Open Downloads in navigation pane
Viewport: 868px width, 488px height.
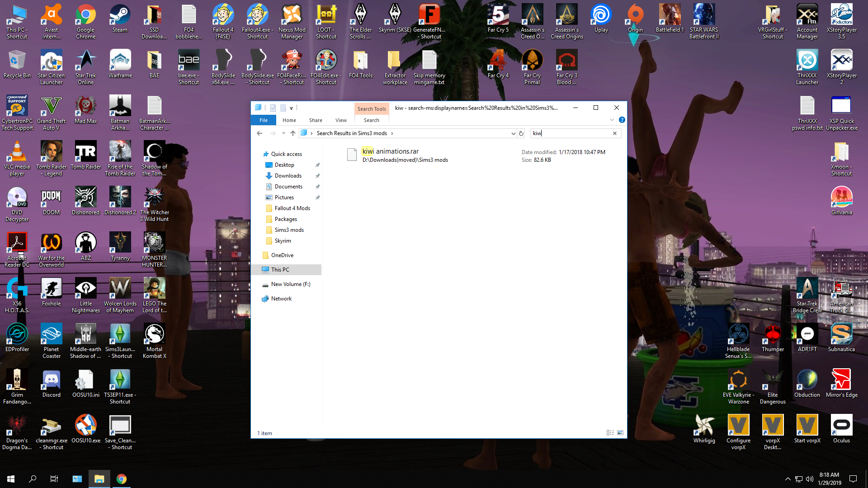coord(288,176)
